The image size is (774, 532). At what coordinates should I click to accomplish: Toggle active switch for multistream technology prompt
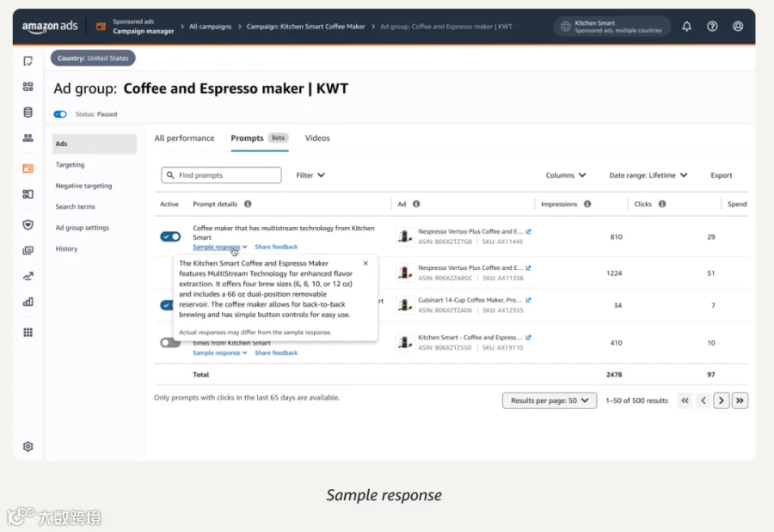tap(170, 237)
